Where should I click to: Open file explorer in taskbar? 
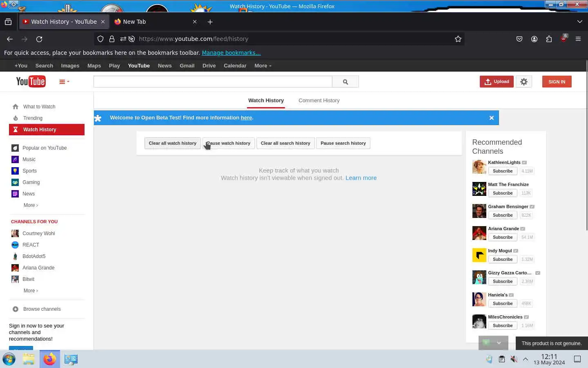(x=29, y=359)
